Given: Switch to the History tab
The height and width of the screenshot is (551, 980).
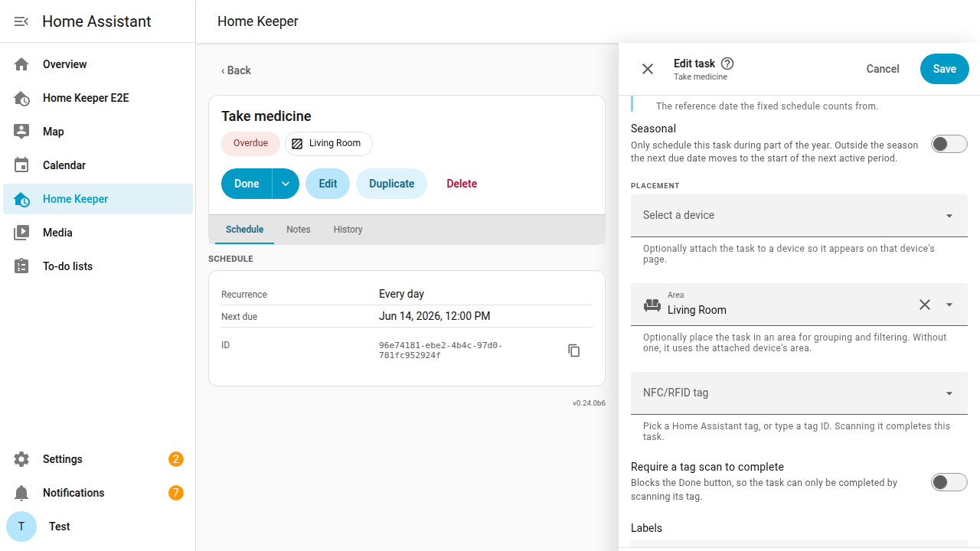Looking at the screenshot, I should [348, 230].
